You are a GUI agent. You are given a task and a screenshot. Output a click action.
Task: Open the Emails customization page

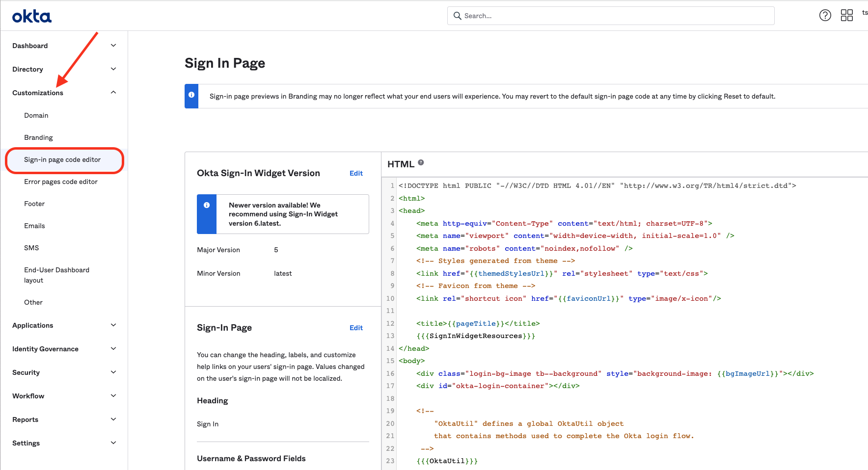tap(34, 226)
